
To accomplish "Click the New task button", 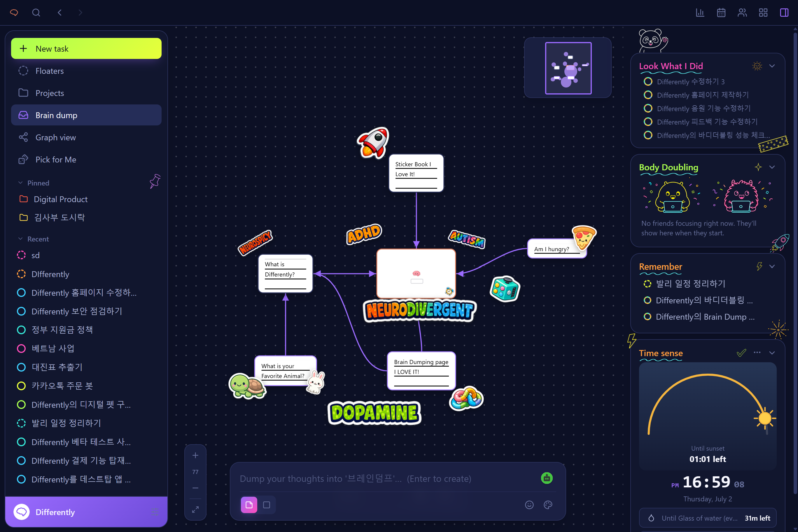I will [x=86, y=48].
